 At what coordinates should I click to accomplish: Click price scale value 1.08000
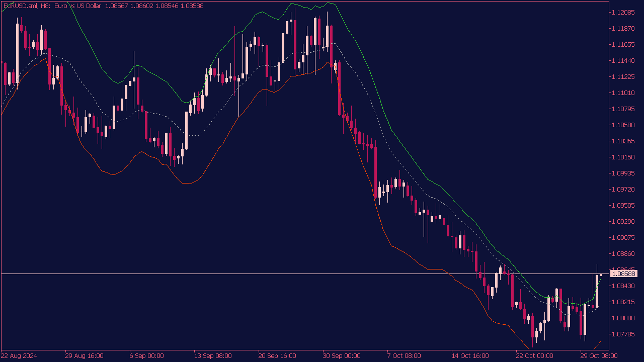tap(624, 318)
